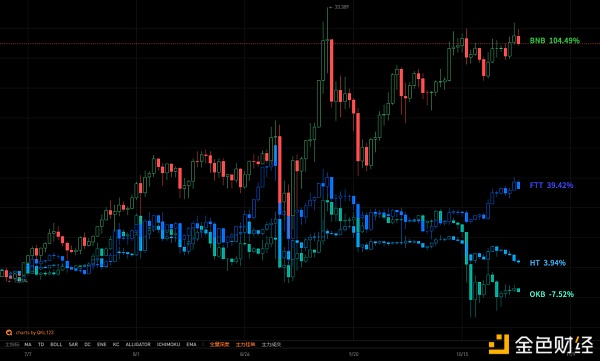
Task: Select the 全量深度 option
Action: [x=219, y=345]
